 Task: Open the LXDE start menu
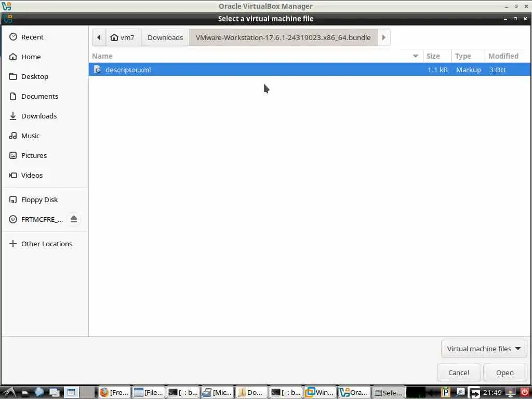pos(9,393)
